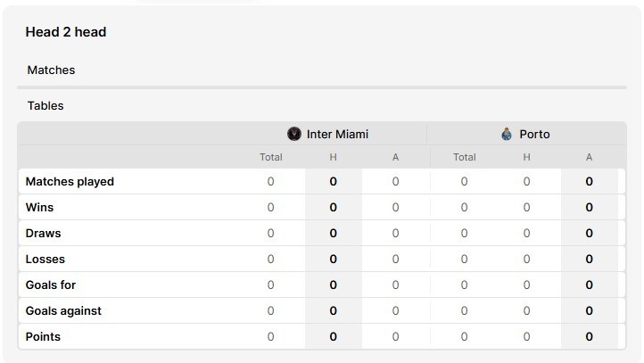Viewport: 644px width, 363px height.
Task: Click the Inter Miami club crest icon
Action: click(294, 134)
